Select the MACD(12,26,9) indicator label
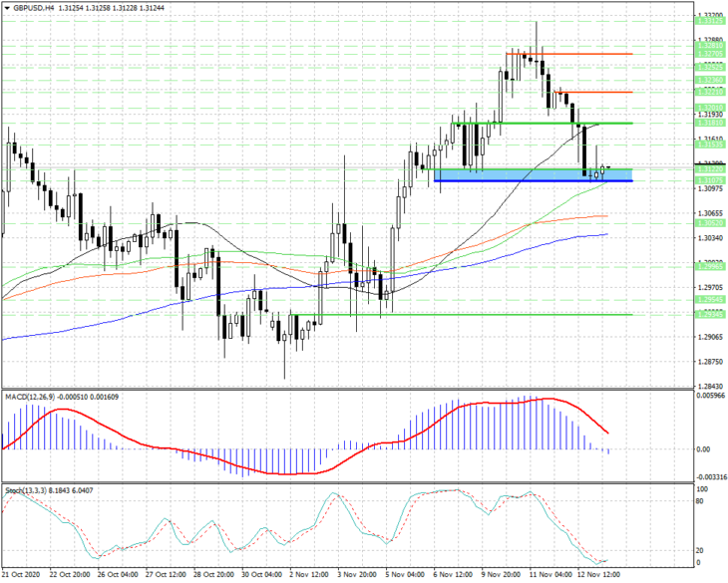The height and width of the screenshot is (583, 728). point(29,397)
